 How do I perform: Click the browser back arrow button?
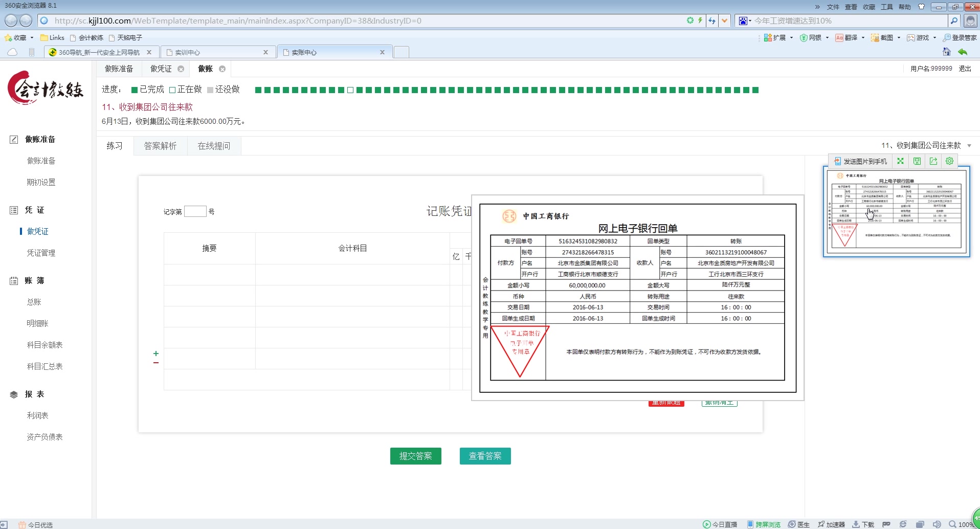11,20
